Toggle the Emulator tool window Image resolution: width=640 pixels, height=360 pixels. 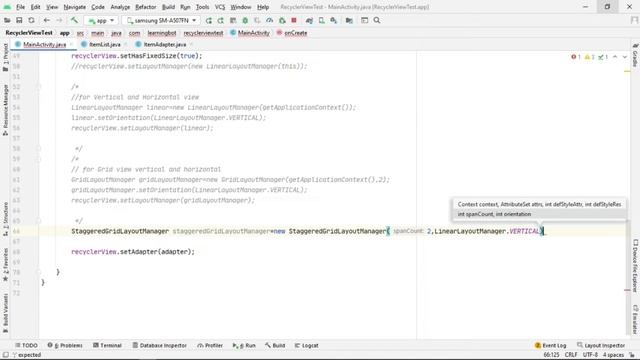click(x=635, y=319)
